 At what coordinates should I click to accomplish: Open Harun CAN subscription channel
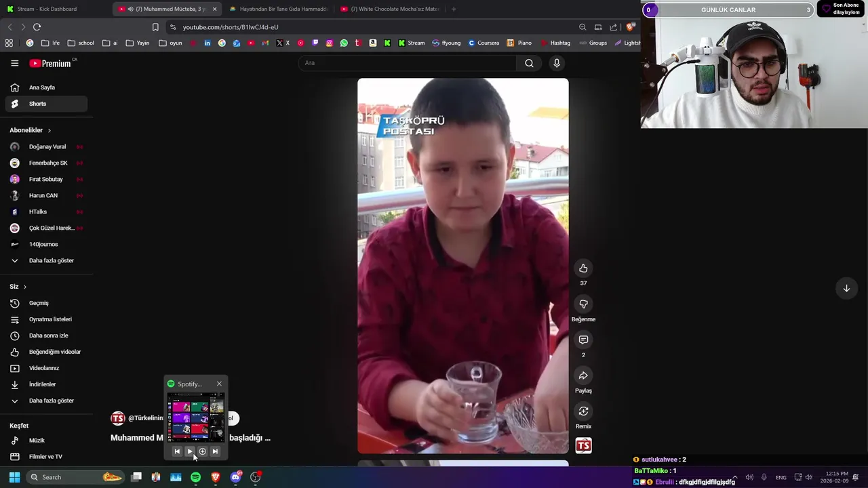(46, 195)
